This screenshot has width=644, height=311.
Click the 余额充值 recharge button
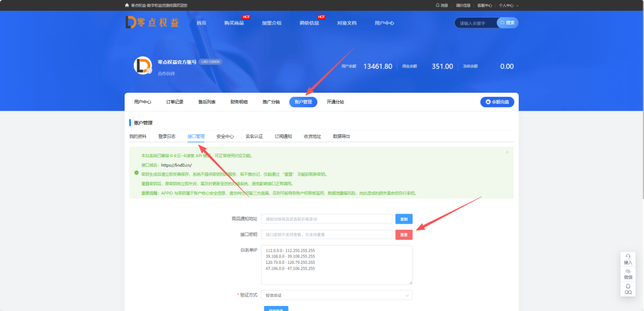tap(497, 102)
